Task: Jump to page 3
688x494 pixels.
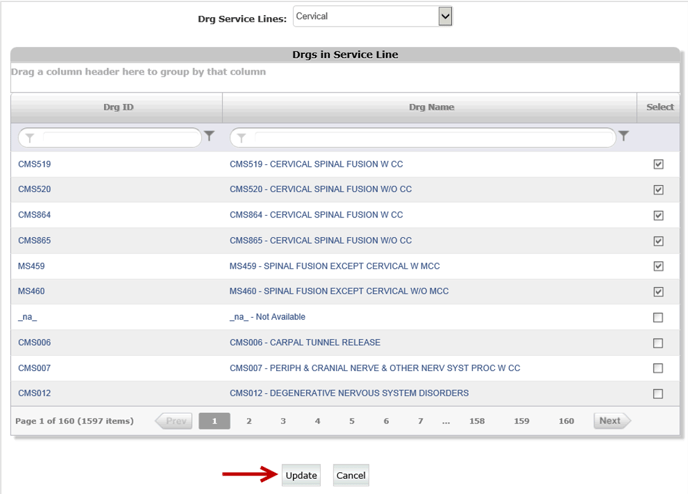Action: (283, 421)
